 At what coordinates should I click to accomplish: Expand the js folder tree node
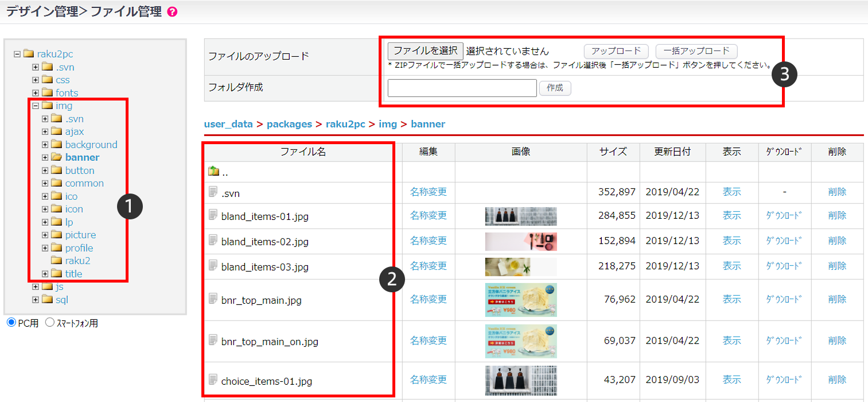coord(36,287)
